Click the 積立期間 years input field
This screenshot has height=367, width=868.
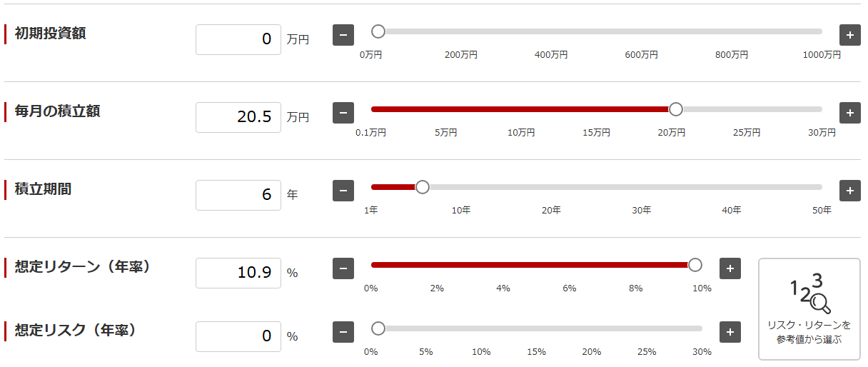[238, 195]
